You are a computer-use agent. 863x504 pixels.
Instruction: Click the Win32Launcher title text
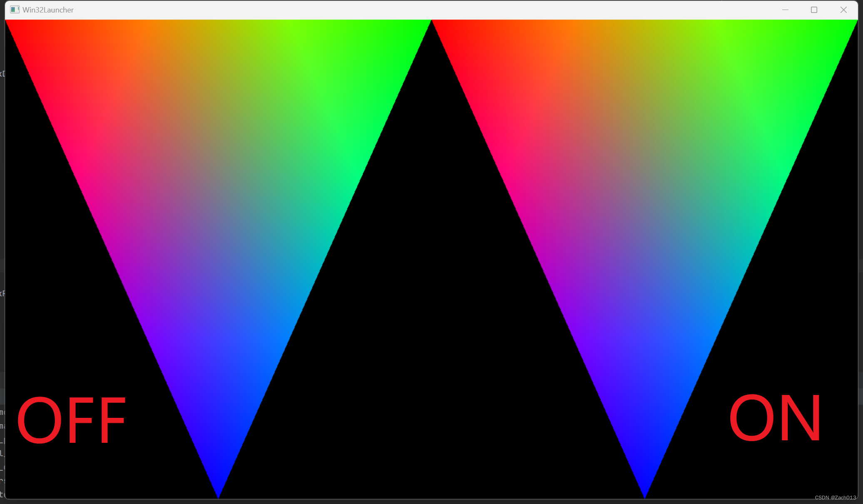click(48, 10)
